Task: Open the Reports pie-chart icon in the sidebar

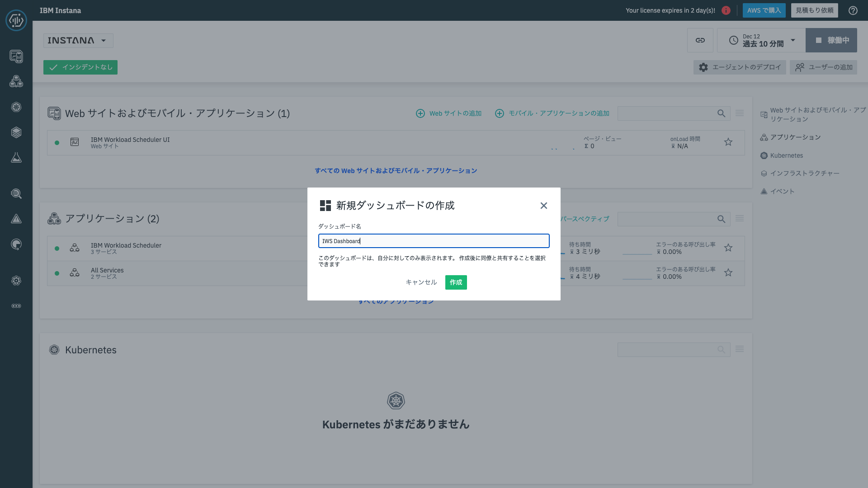Action: pos(16,244)
